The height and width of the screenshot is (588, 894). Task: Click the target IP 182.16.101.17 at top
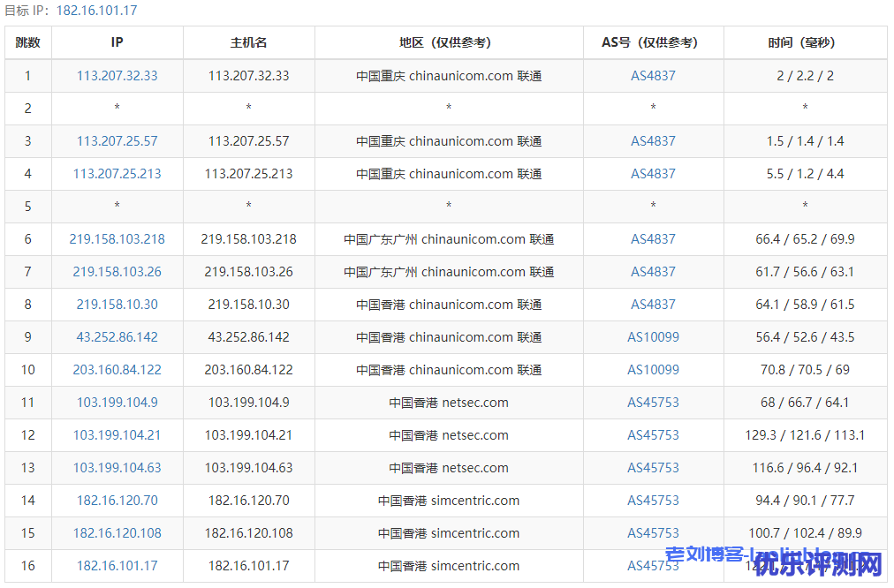pos(96,11)
